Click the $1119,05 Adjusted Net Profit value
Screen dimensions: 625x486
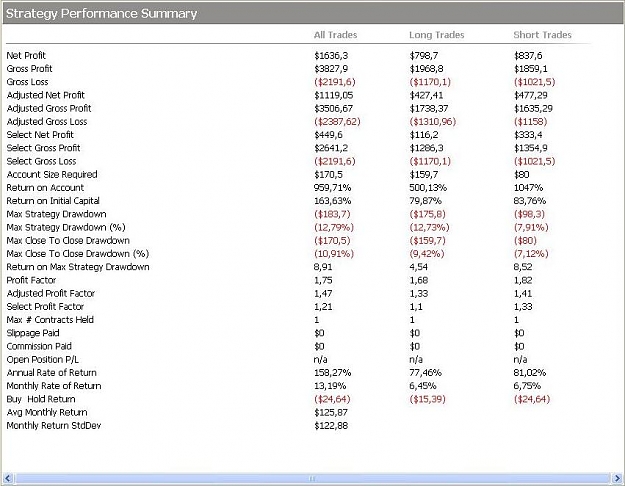334,95
